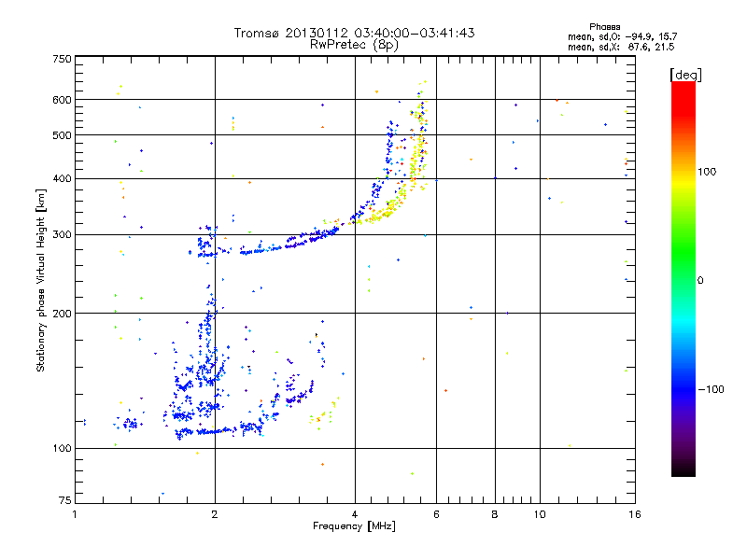Viewport: 747px width, 560px height.
Task: Click the x-axis tick label '16'
Action: click(x=635, y=514)
